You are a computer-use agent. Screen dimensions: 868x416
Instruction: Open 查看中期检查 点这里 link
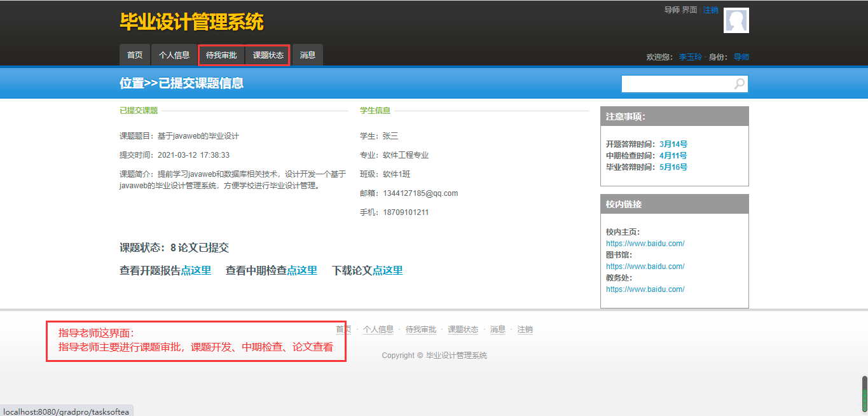point(302,270)
